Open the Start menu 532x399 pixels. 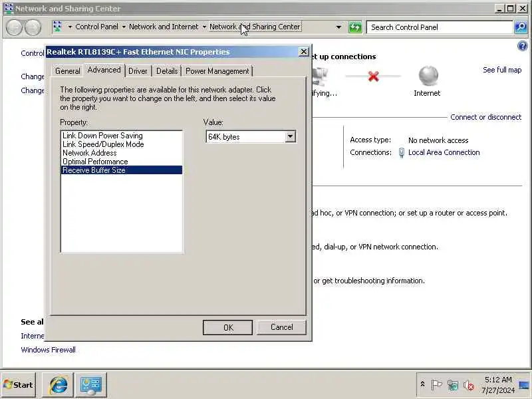click(19, 385)
